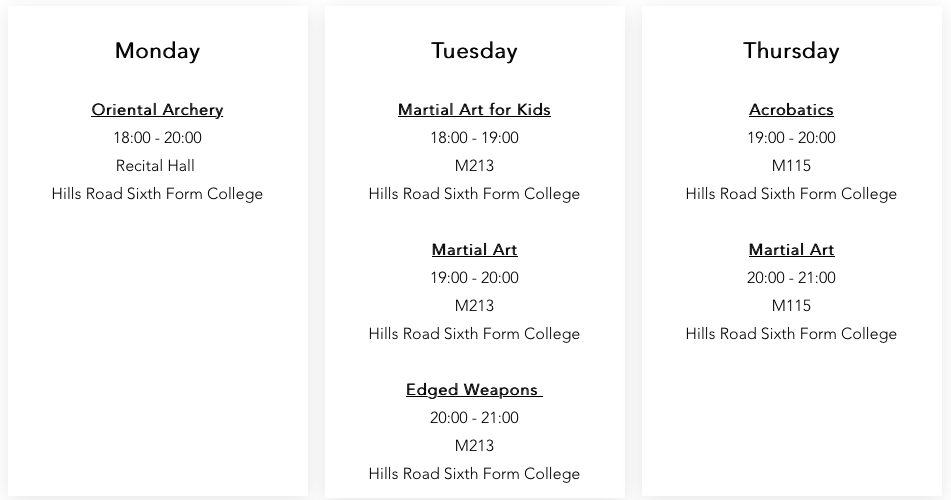Click Thursday Martial Art 20:00 - 21:00 time
Viewport: 951px width, 500px height.
[791, 277]
